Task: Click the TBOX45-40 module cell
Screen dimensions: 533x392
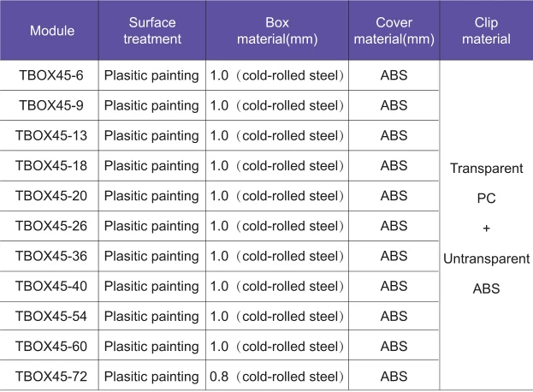Action: coord(51,286)
